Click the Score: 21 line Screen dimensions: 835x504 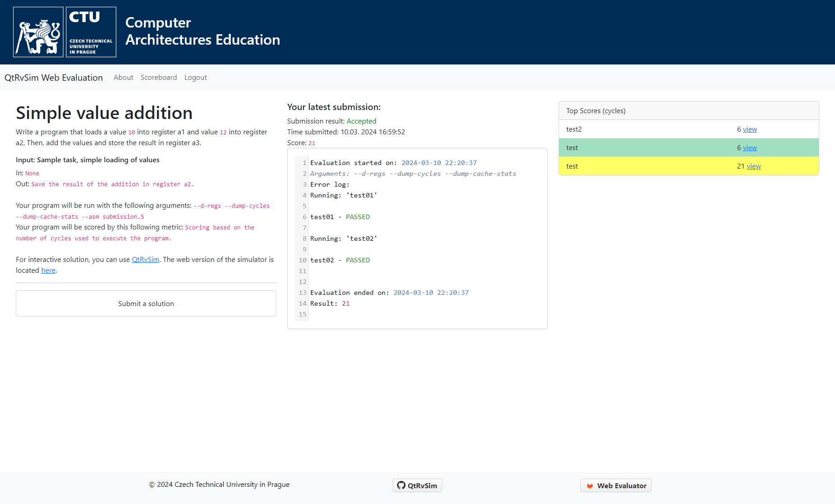pyautogui.click(x=301, y=143)
